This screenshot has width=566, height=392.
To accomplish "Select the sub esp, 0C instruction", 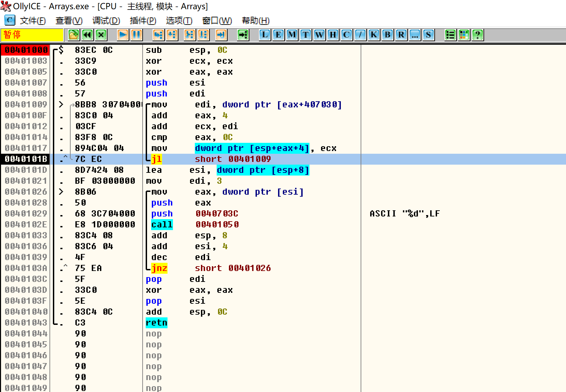I will point(186,50).
